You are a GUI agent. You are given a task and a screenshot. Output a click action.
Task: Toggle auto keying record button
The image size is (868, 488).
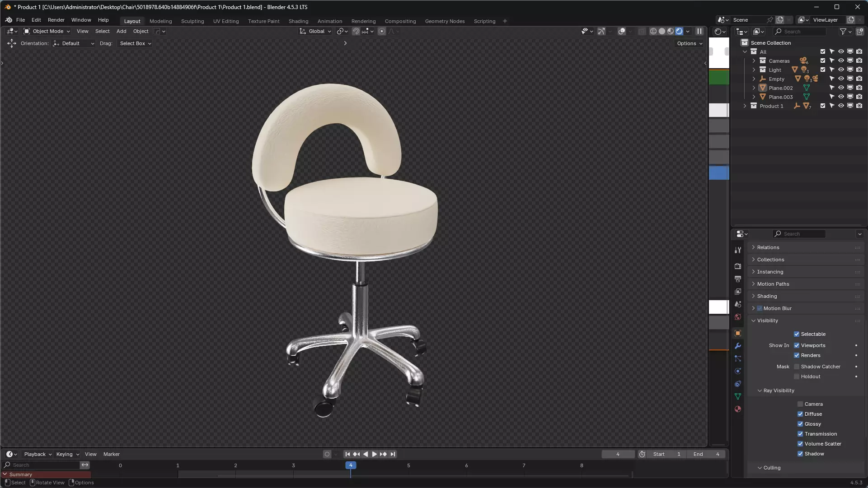click(x=327, y=454)
